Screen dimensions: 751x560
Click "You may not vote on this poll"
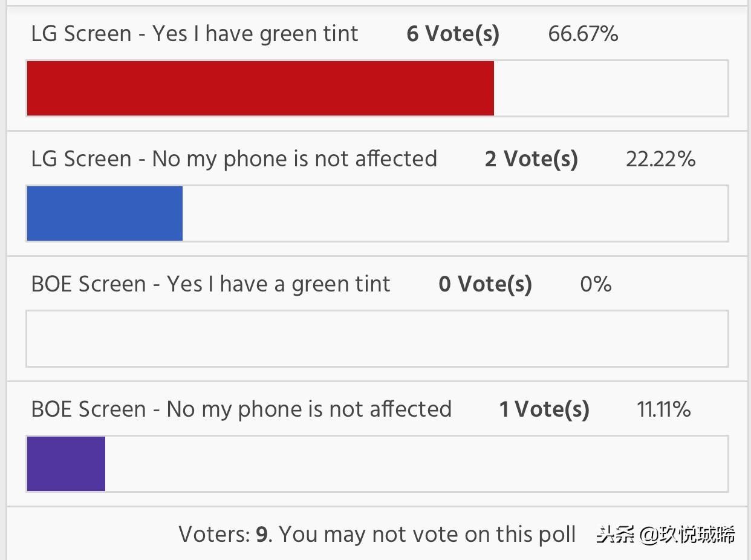427,535
